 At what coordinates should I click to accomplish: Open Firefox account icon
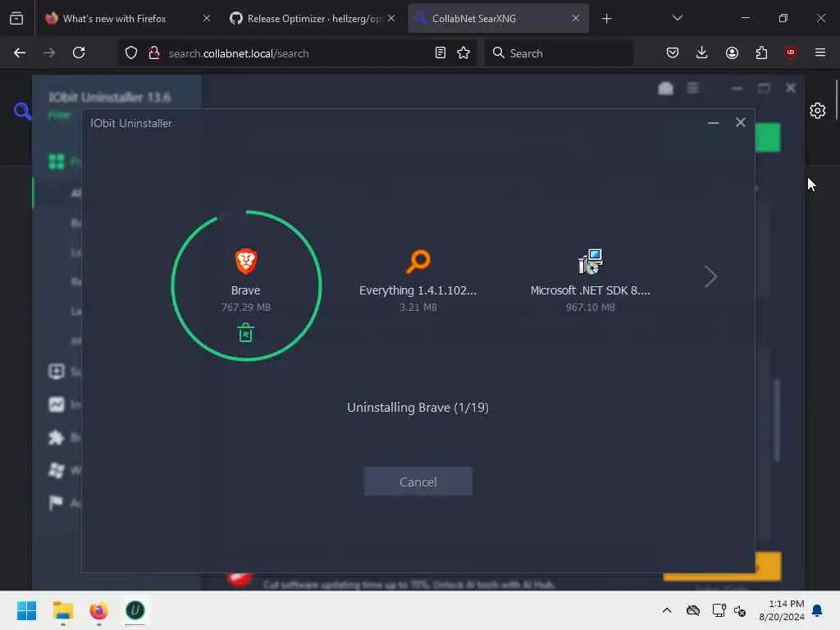click(x=732, y=52)
